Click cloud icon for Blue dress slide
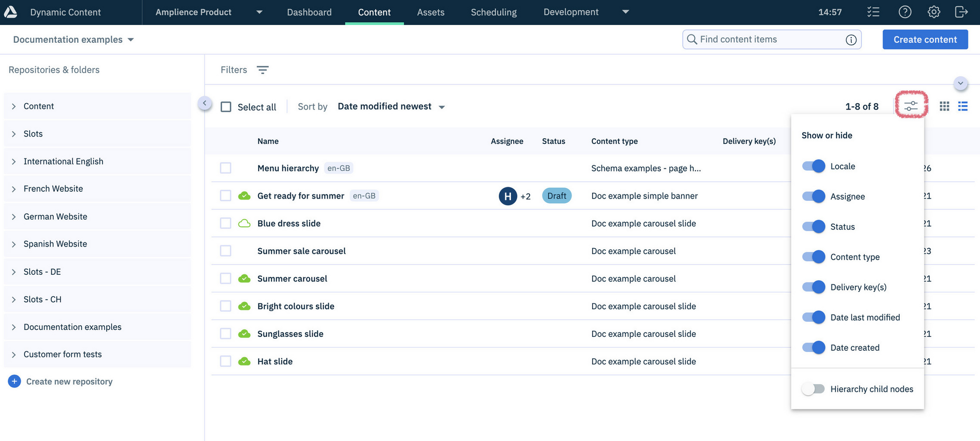980x441 pixels. (x=244, y=224)
